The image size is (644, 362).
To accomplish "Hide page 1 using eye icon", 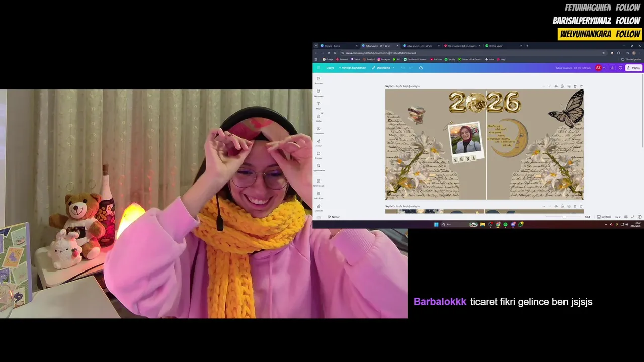I will (x=556, y=86).
